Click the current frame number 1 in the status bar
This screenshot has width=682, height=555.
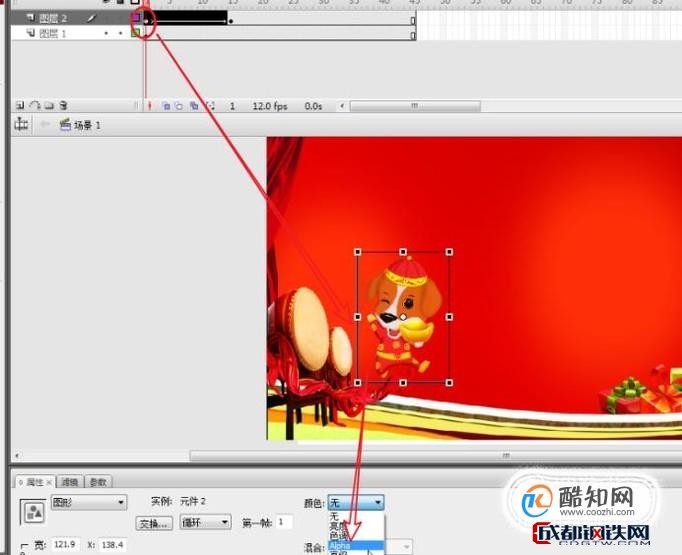point(232,106)
